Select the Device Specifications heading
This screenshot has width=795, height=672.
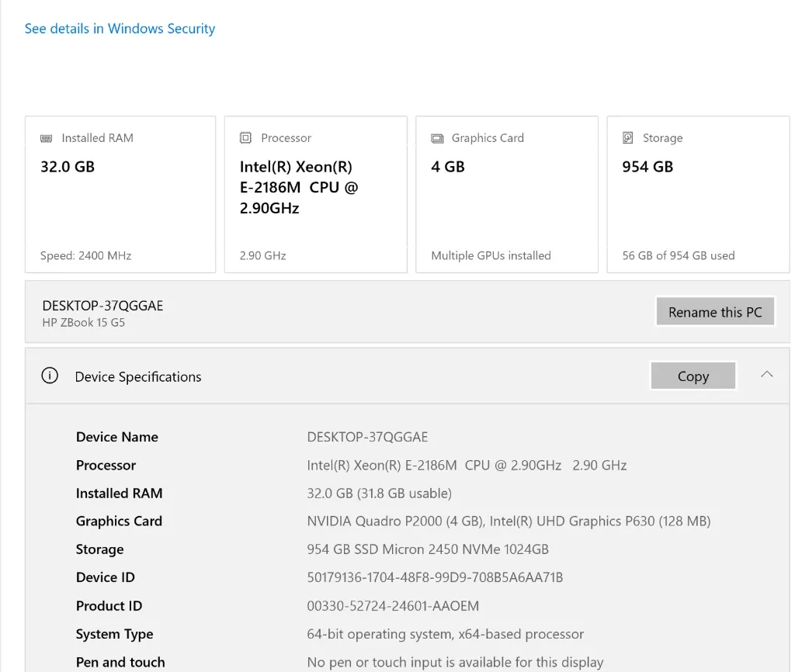click(x=138, y=376)
